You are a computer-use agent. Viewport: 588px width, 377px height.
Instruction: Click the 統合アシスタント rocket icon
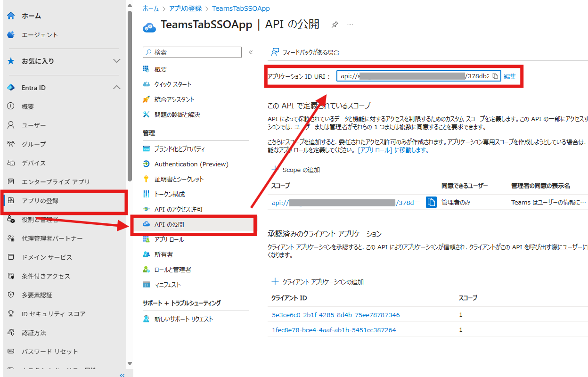tap(147, 99)
